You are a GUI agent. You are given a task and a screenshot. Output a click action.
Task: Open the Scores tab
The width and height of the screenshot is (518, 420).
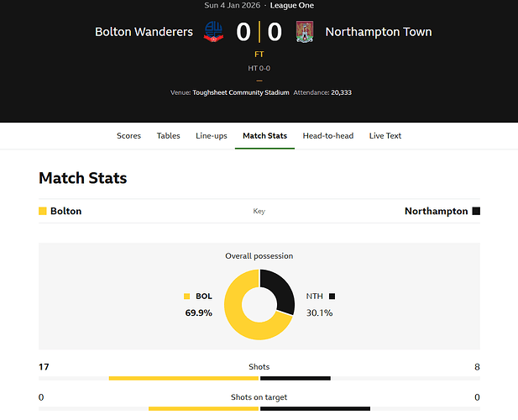[128, 136]
